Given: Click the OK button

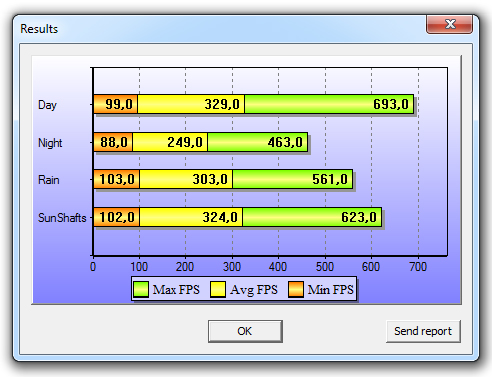Looking at the screenshot, I should [x=245, y=331].
